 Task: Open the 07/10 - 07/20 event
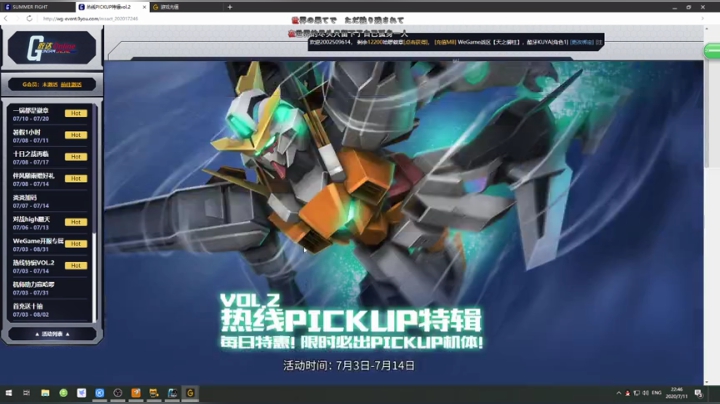(x=50, y=114)
